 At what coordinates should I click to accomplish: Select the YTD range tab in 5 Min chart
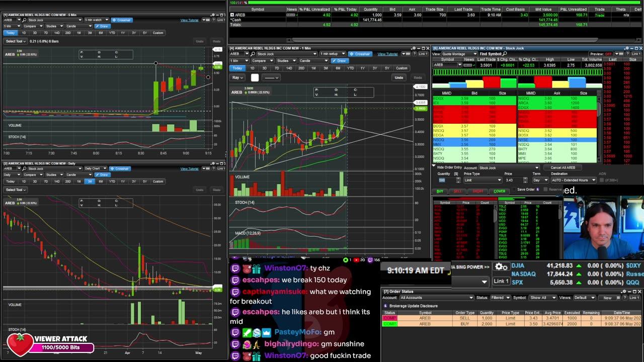pyautogui.click(x=112, y=33)
